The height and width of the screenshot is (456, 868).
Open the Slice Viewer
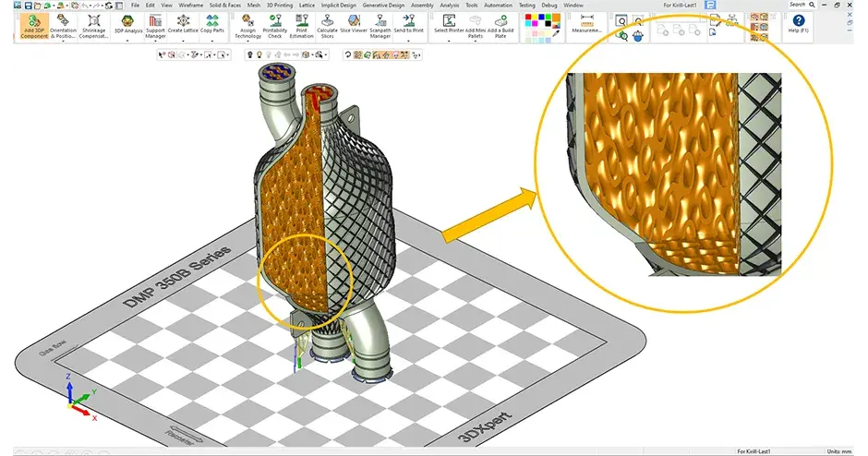[x=353, y=26]
